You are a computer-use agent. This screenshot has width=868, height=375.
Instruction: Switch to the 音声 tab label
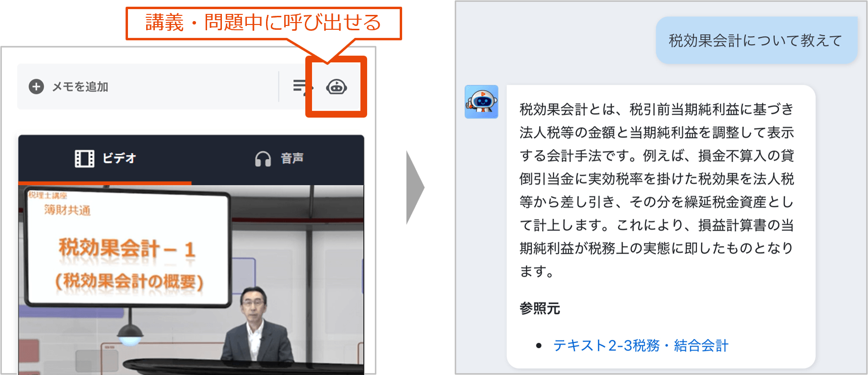pos(292,158)
